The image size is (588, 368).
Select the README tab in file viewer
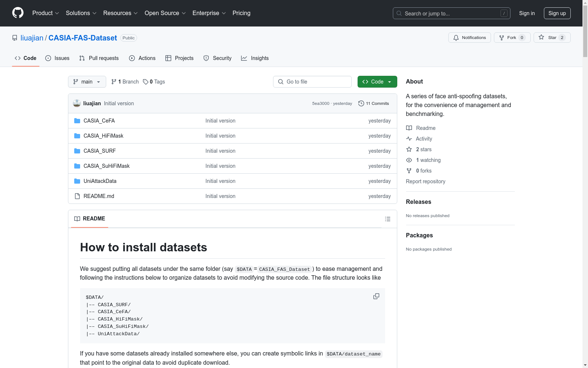pyautogui.click(x=90, y=219)
